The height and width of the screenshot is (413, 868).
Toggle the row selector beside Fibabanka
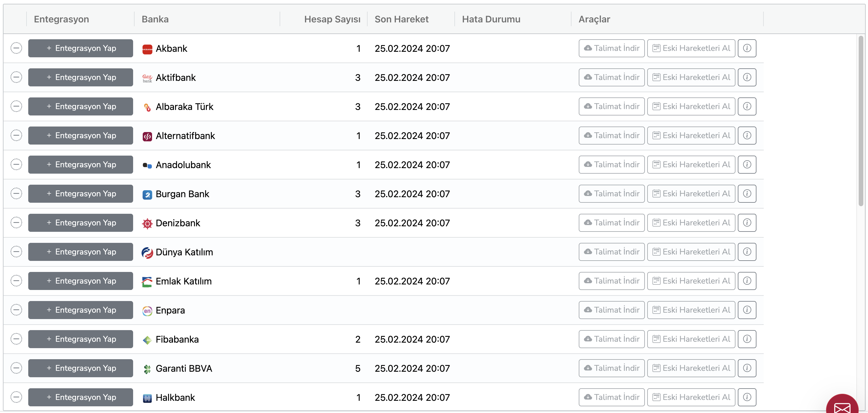(x=17, y=339)
